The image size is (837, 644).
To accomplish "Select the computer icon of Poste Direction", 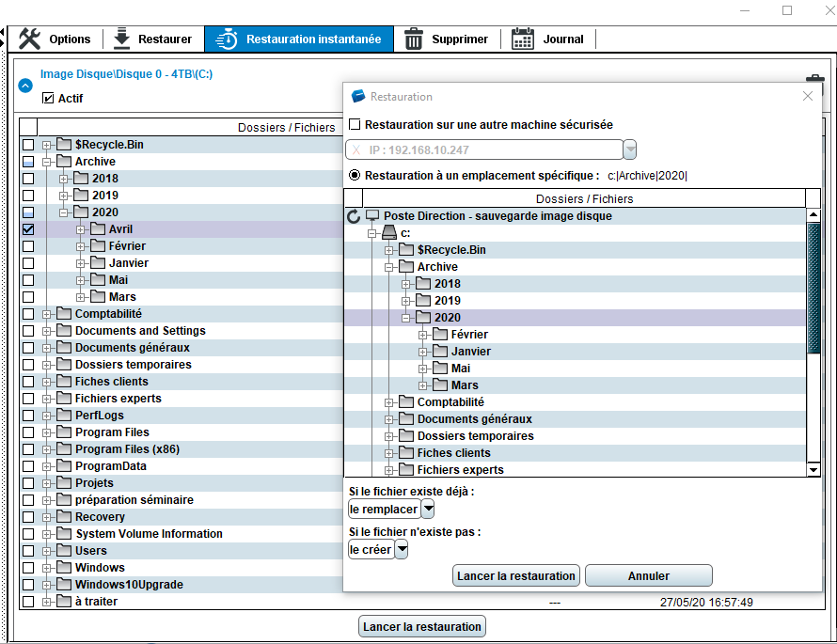I will coord(372,215).
